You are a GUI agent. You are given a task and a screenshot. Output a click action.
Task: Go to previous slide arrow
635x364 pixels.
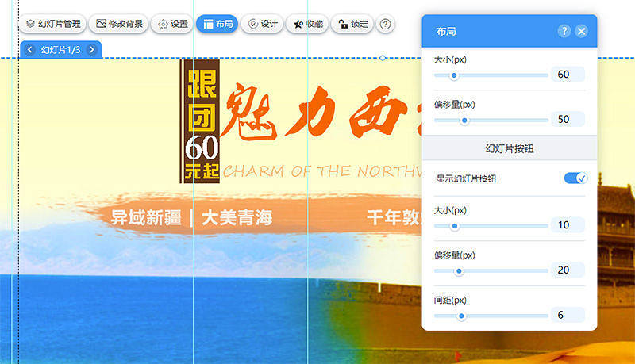pyautogui.click(x=29, y=50)
